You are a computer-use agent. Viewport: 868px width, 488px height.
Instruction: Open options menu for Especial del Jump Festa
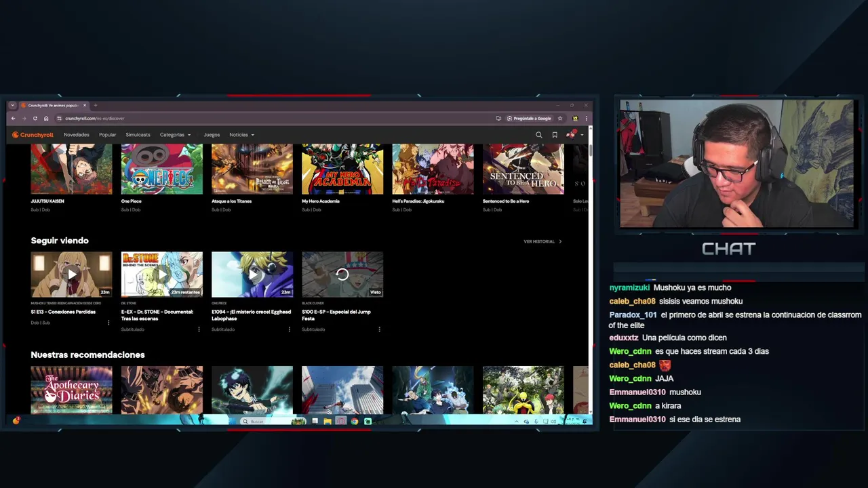pos(379,329)
